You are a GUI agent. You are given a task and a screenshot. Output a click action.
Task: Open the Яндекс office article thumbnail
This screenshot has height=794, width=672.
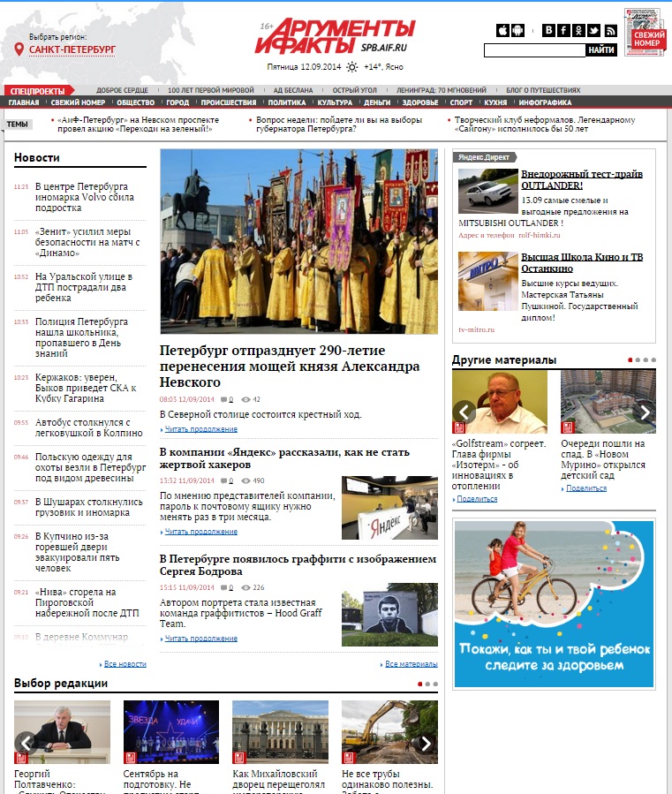point(389,508)
